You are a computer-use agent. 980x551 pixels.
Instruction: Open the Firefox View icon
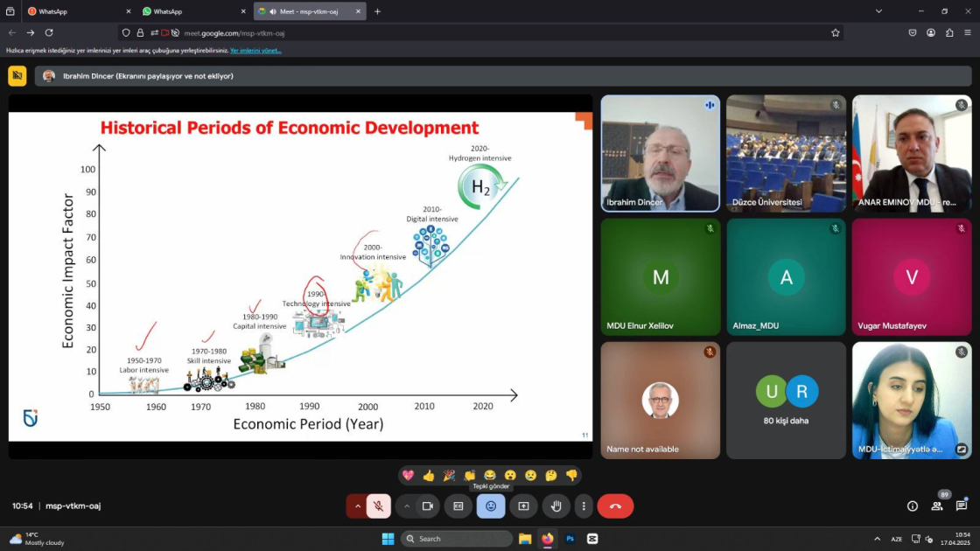point(10,11)
